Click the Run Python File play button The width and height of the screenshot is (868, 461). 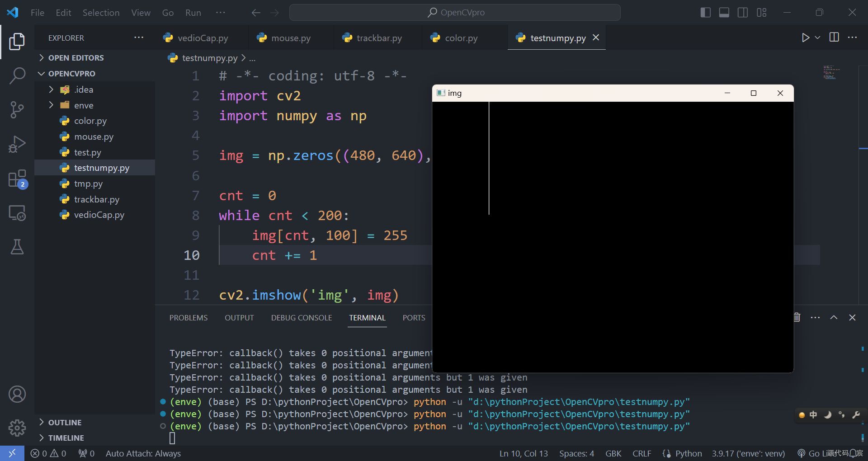pyautogui.click(x=805, y=38)
